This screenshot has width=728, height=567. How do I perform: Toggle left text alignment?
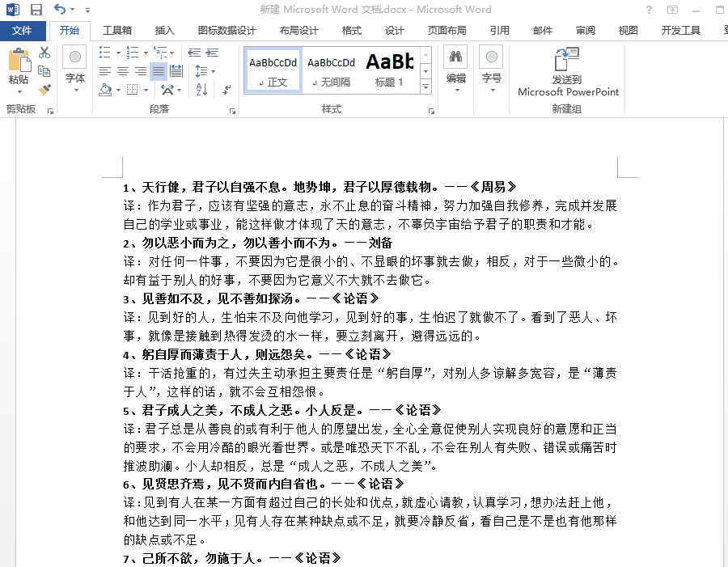(106, 71)
